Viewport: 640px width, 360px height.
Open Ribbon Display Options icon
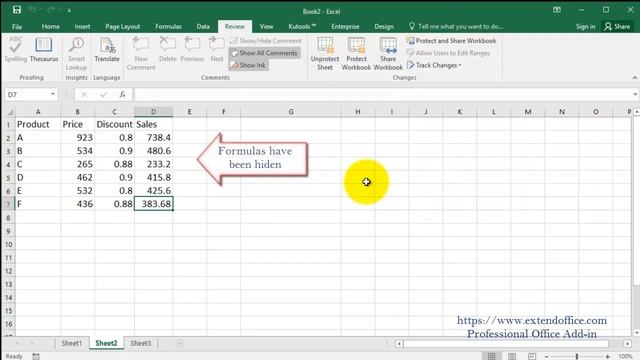pos(557,10)
